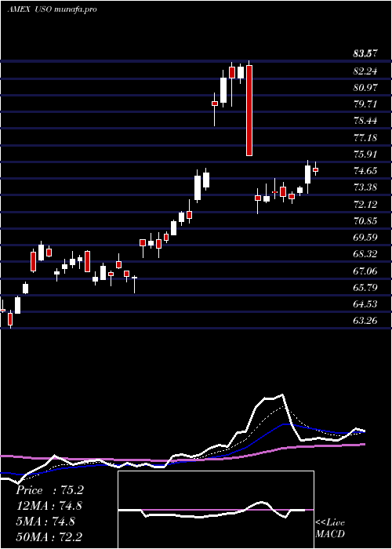
Task: Click the 72.12 price axis label
Action: (365, 205)
